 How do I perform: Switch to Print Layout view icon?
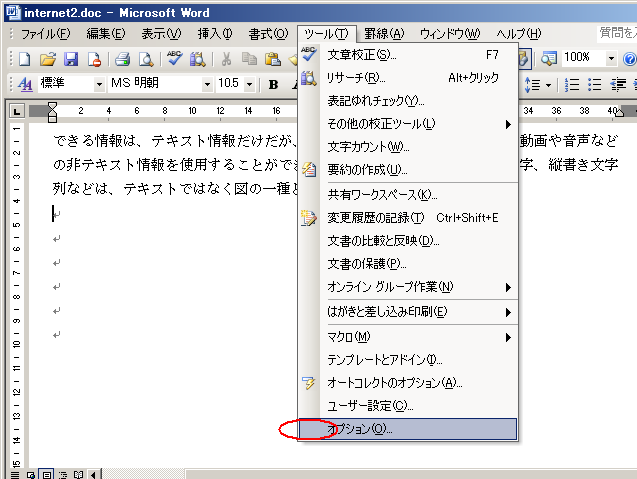(47, 475)
